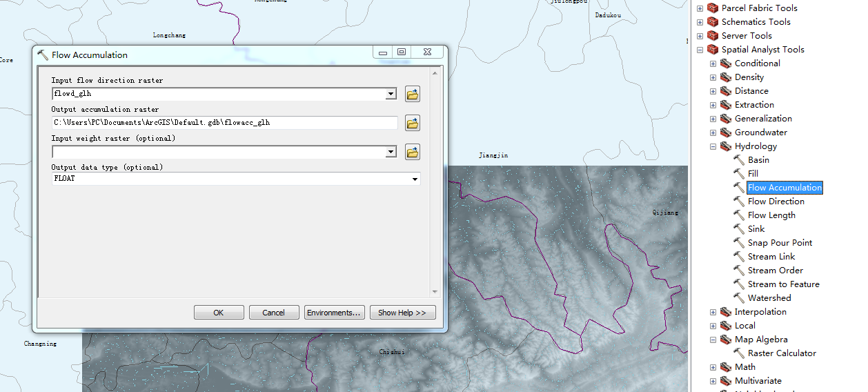Restore down the Flow Accumulation dialog
Screen dimensions: 868x392
coord(402,52)
